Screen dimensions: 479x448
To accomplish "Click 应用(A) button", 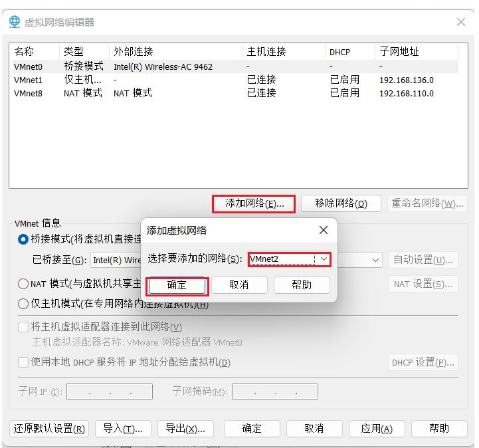I will (x=377, y=429).
